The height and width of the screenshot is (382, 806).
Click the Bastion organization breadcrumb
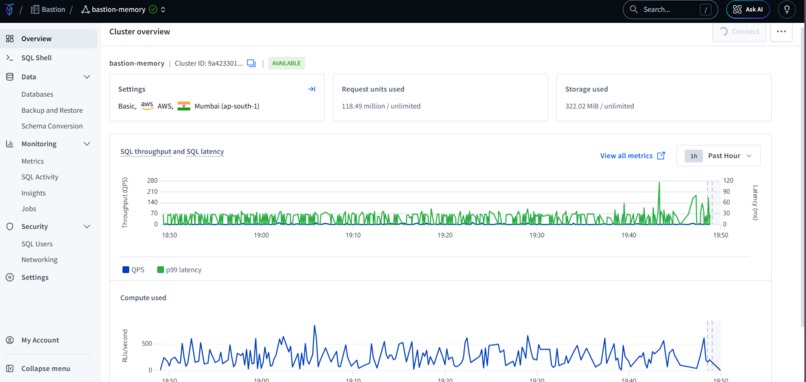pyautogui.click(x=48, y=9)
